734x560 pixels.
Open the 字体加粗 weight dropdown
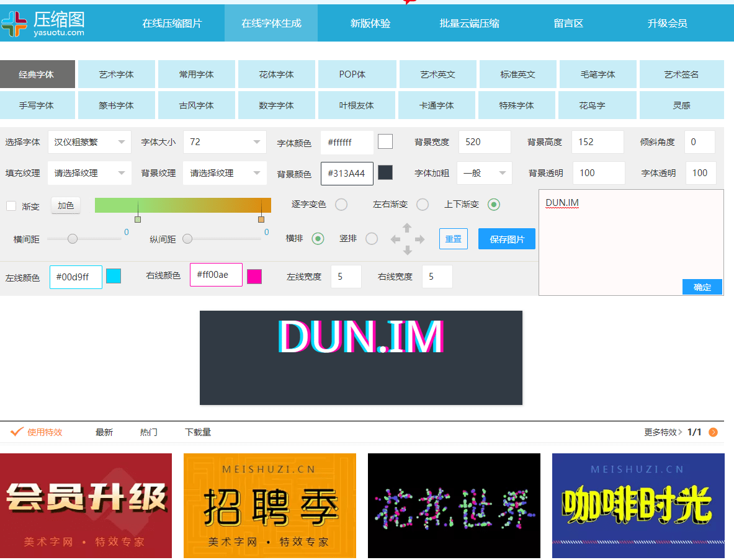point(484,173)
